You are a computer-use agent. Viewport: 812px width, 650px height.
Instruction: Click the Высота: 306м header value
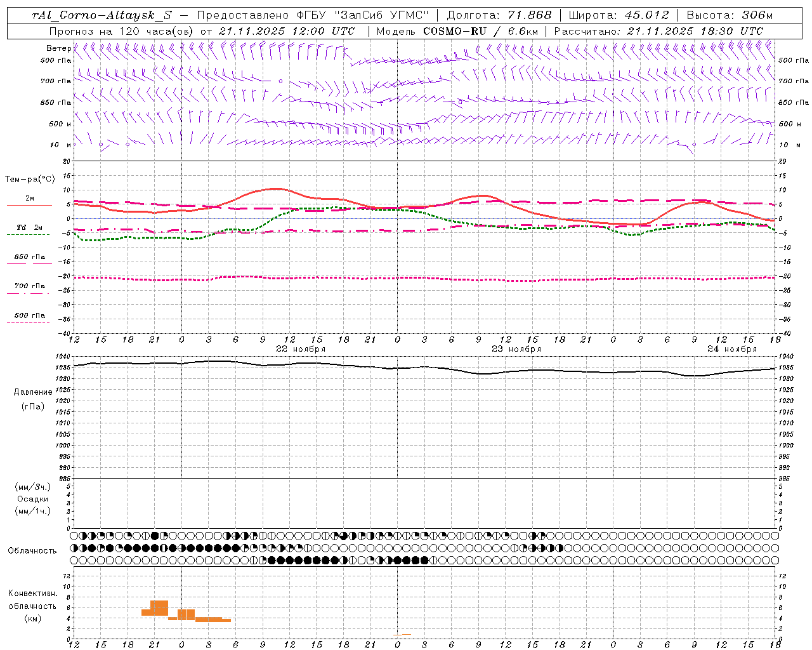point(730,15)
